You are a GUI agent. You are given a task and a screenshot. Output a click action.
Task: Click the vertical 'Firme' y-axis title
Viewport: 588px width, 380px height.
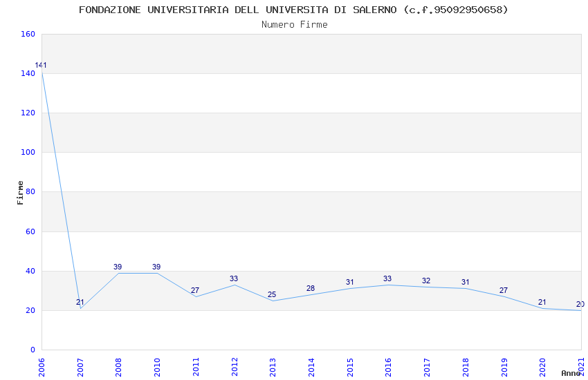click(21, 192)
